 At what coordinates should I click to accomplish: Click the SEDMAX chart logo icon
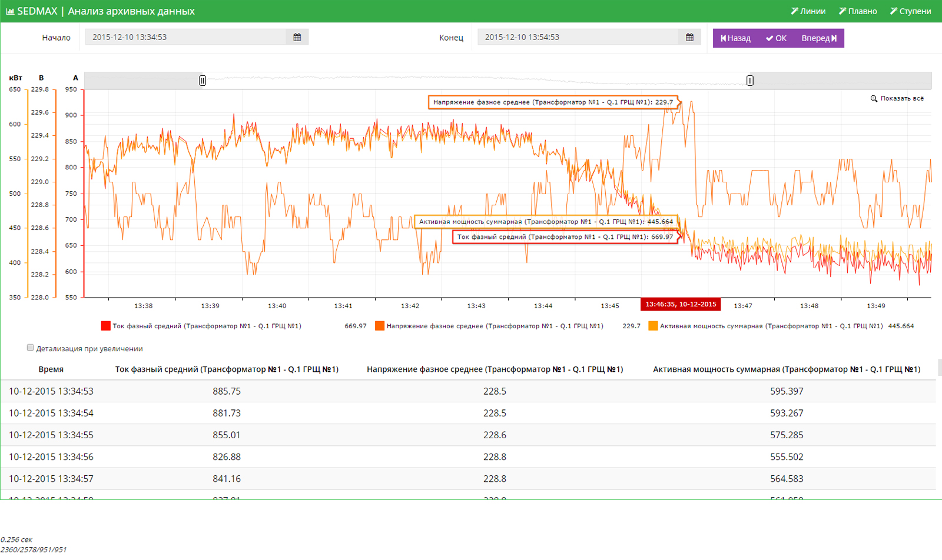click(x=10, y=11)
